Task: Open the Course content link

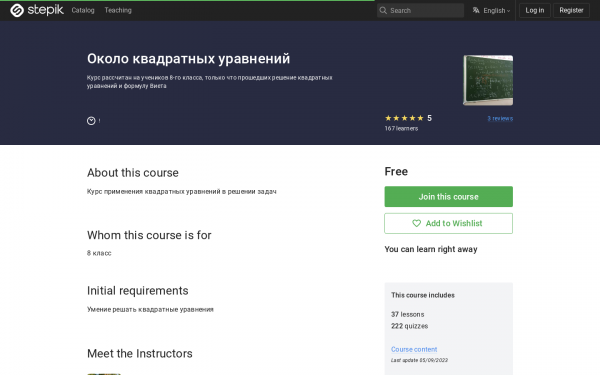Action: coord(414,349)
